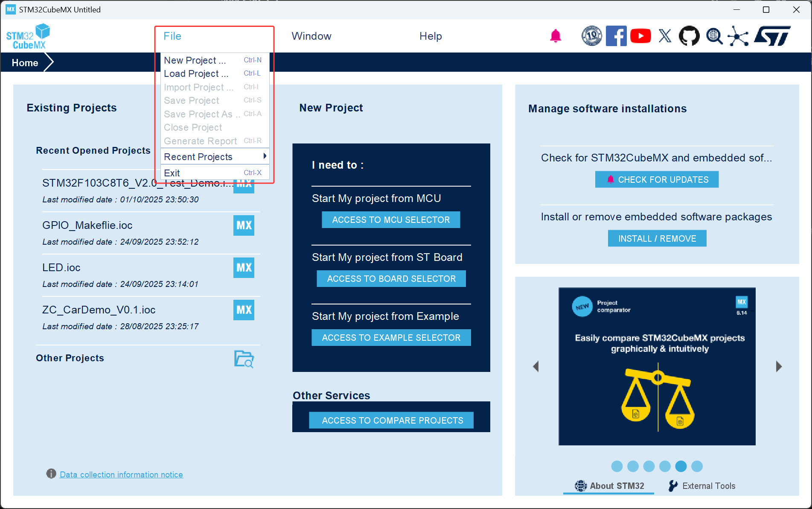
Task: Click INSTALL / REMOVE button
Action: 657,239
